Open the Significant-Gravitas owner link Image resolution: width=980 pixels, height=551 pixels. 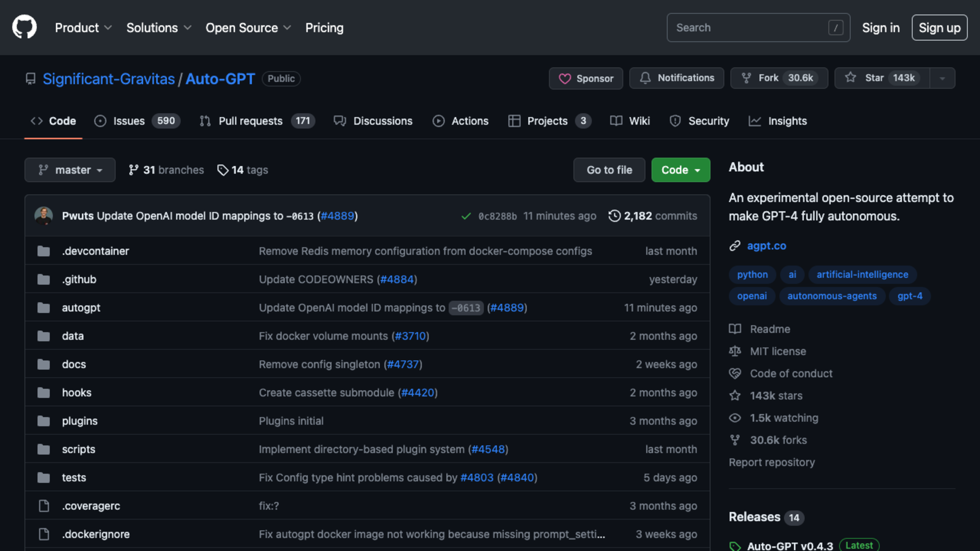(x=109, y=79)
